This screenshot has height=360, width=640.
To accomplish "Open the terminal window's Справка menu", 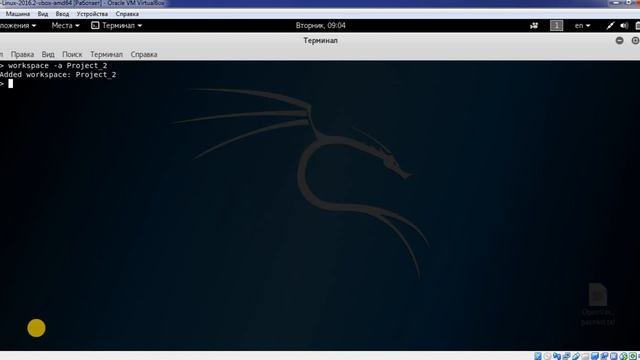I will [144, 54].
